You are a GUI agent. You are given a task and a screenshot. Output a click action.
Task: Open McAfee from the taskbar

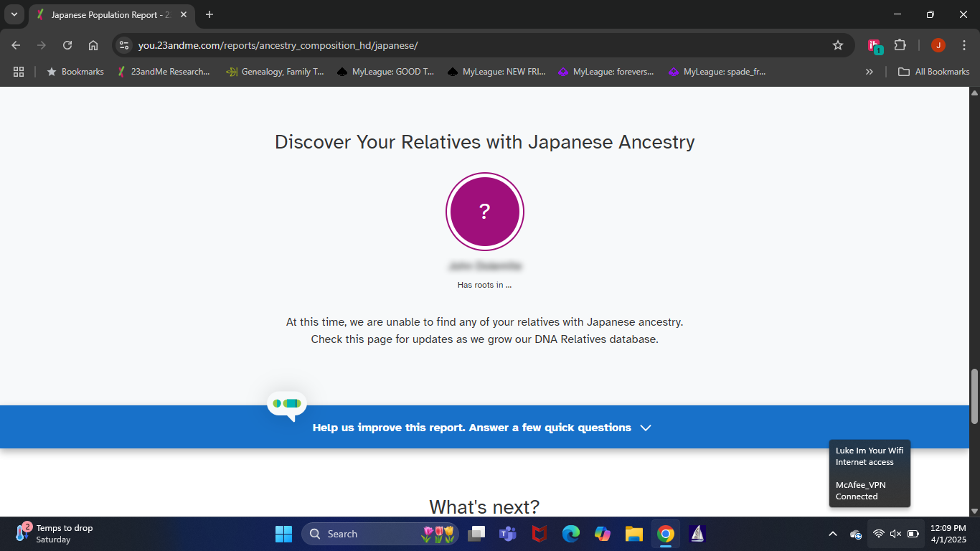click(540, 534)
